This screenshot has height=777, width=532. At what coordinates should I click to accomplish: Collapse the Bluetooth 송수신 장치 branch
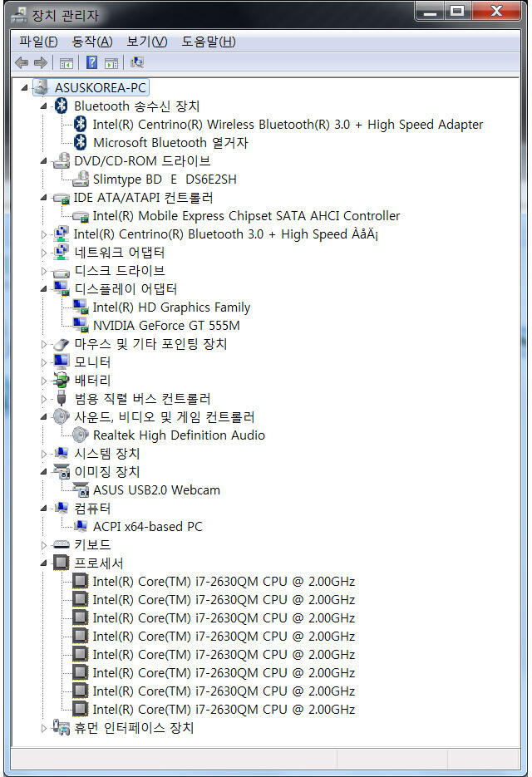click(x=43, y=106)
